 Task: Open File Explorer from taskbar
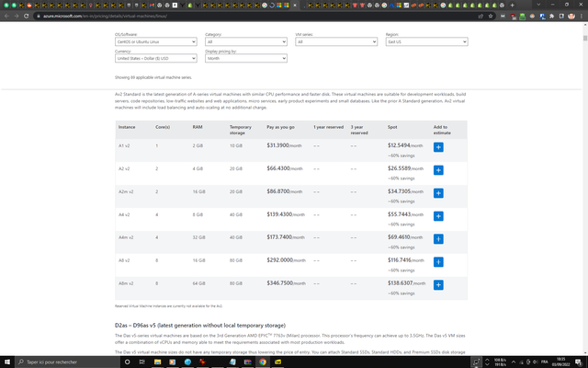tap(157, 362)
